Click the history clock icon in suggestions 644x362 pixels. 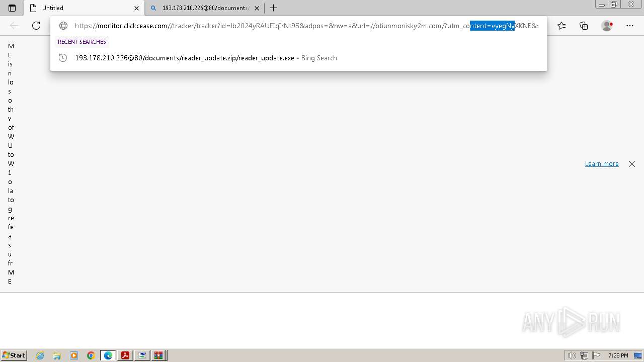[63, 58]
